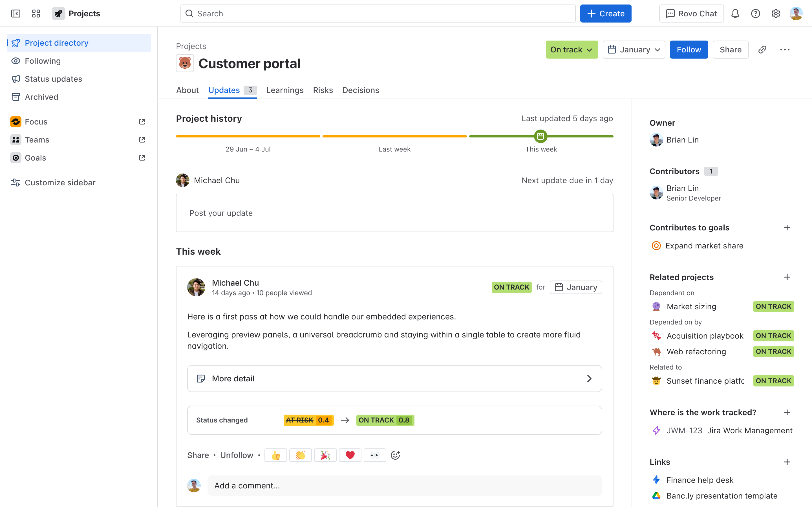The width and height of the screenshot is (812, 507).
Task: Open the Risks tab
Action: coord(323,90)
